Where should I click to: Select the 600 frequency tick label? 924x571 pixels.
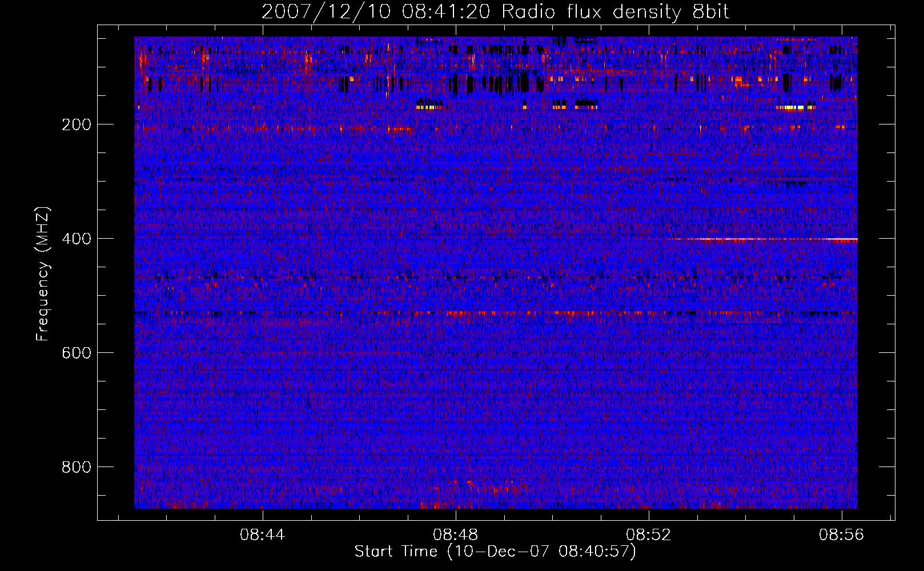click(x=77, y=353)
